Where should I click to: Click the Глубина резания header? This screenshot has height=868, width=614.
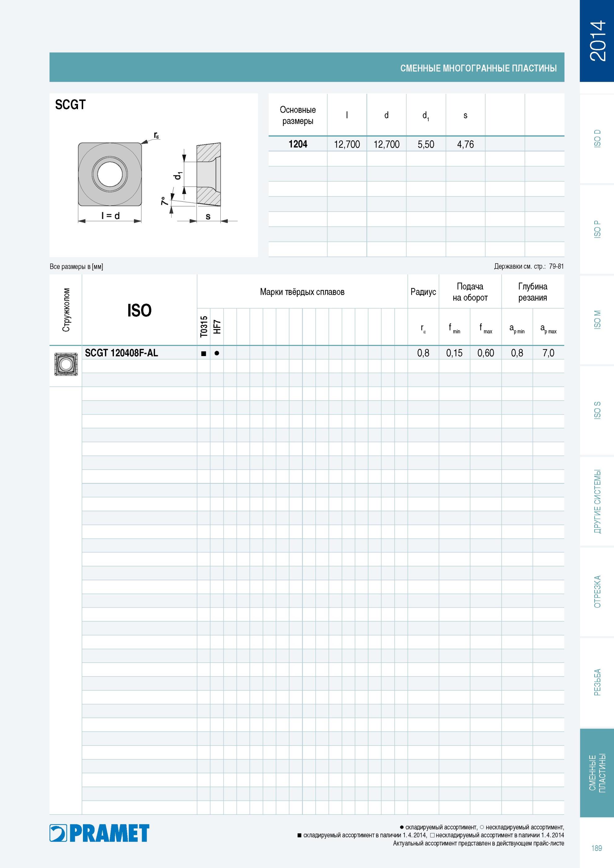[x=533, y=292]
